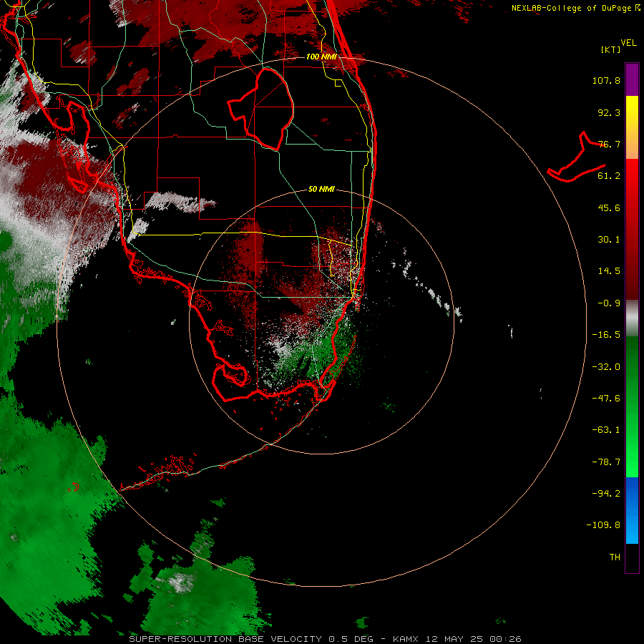Click the 107.8 velocity scale value
The image size is (644, 644).
tap(606, 80)
